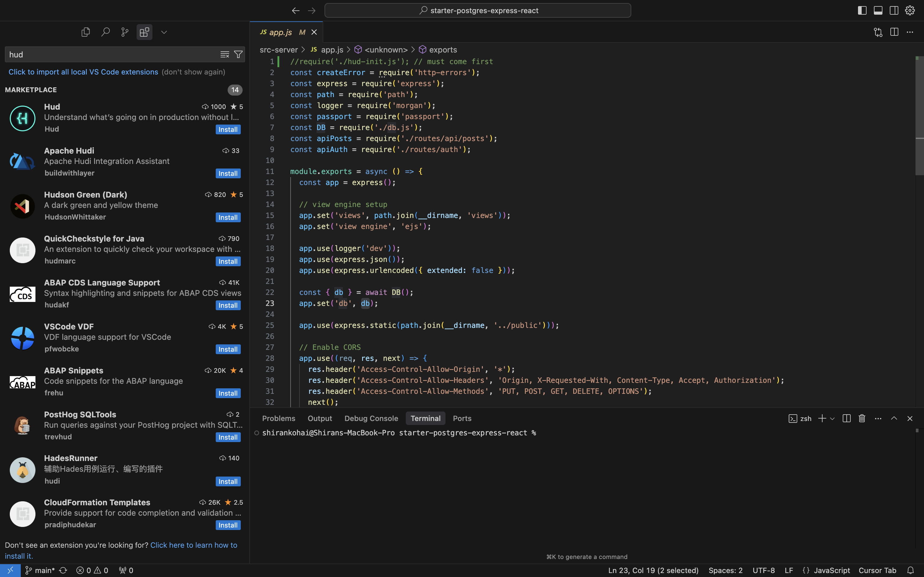
Task: Toggle the primary sidebar visibility
Action: click(x=862, y=10)
